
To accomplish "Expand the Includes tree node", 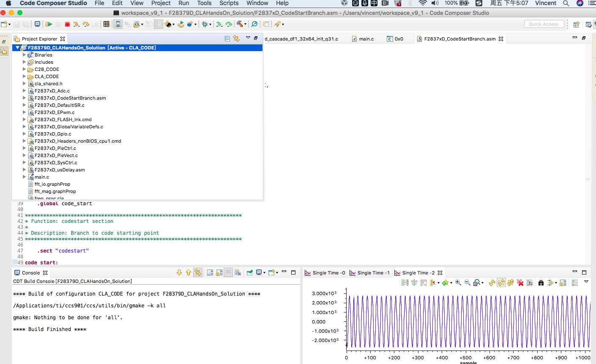I will tap(24, 62).
